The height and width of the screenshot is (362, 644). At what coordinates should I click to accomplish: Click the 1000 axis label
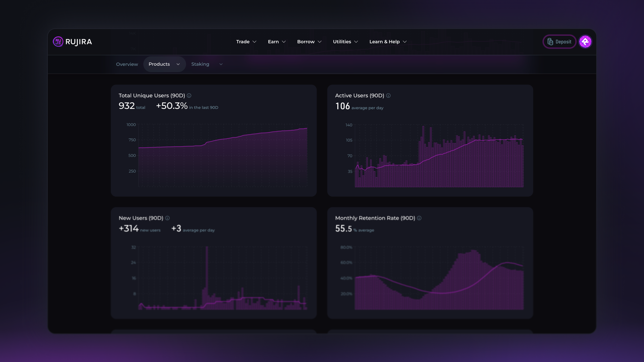[131, 125]
